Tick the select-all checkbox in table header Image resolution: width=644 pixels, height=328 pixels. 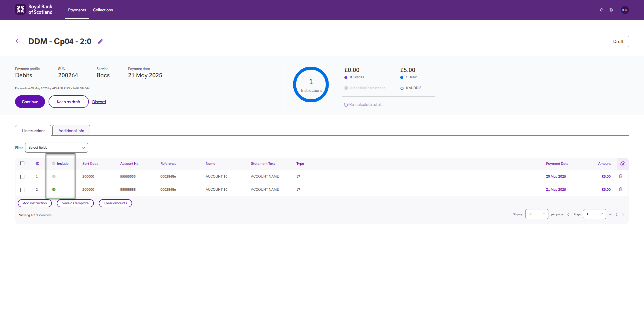tap(22, 163)
